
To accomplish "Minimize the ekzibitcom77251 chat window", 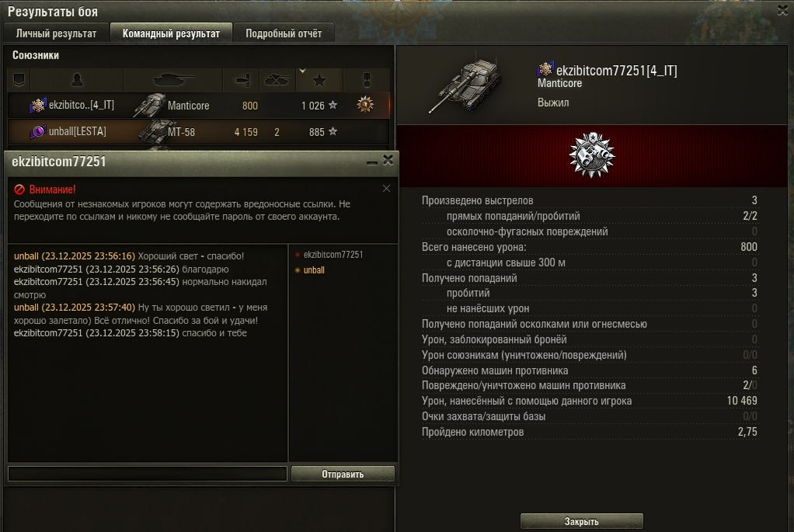I will point(371,162).
